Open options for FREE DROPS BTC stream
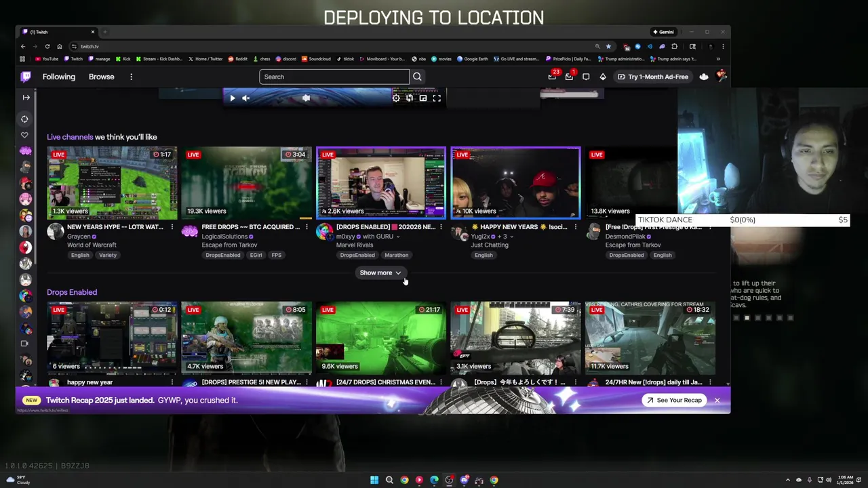The image size is (868, 488). click(307, 227)
